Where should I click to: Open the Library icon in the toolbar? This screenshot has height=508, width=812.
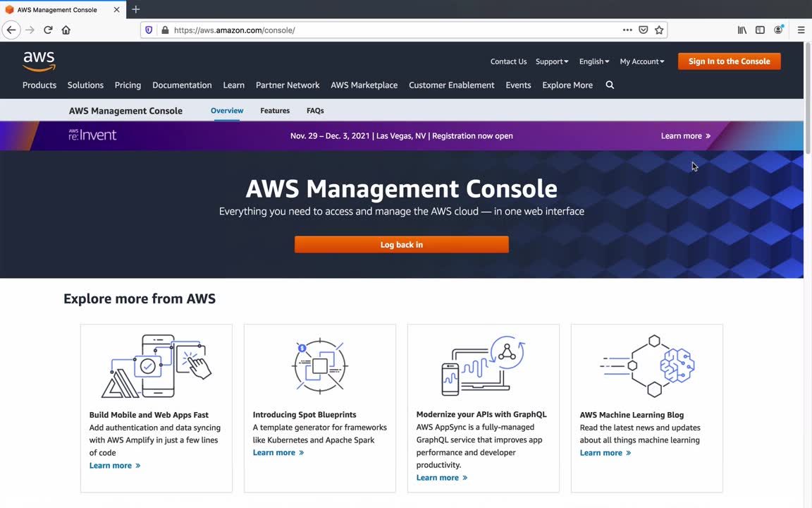[x=742, y=30]
